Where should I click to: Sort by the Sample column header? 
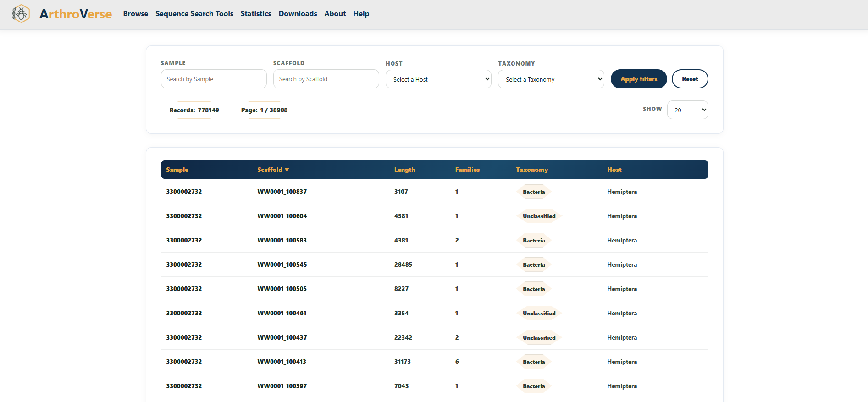[x=177, y=170]
